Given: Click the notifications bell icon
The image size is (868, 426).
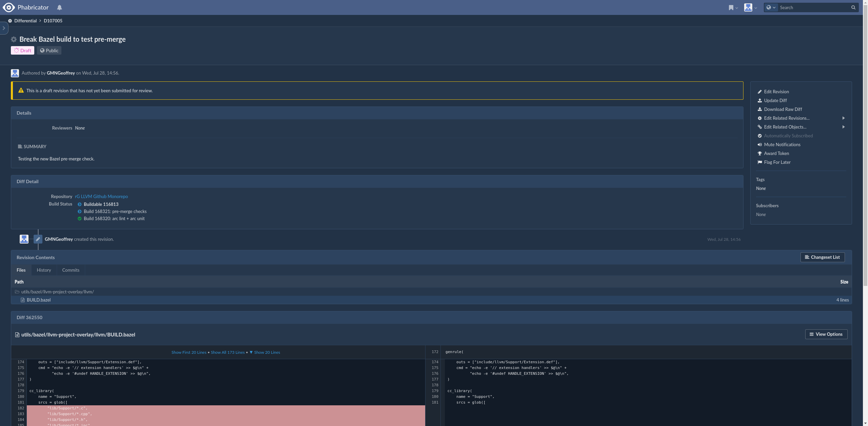Looking at the screenshot, I should coord(59,7).
